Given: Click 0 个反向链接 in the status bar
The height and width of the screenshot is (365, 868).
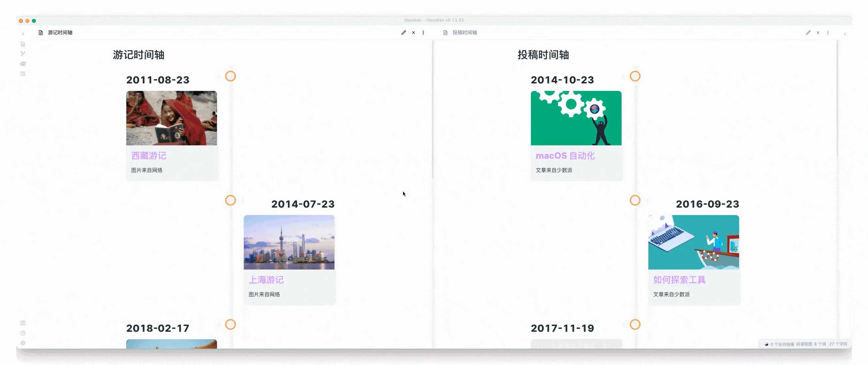Looking at the screenshot, I should click(783, 344).
